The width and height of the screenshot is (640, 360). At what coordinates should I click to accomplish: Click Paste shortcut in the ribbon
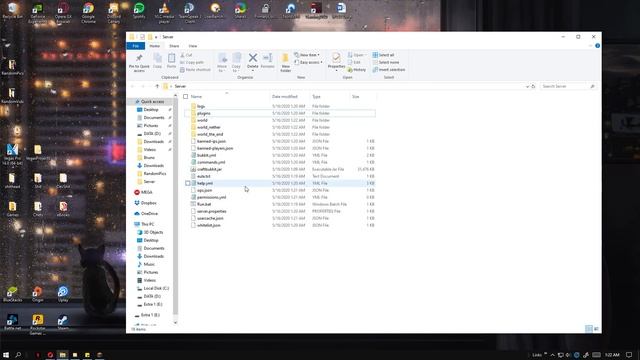(196, 70)
